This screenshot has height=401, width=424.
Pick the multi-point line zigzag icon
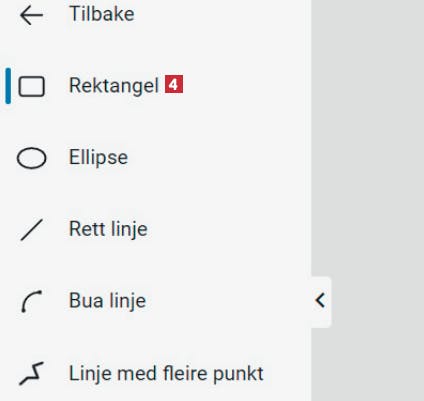click(32, 373)
